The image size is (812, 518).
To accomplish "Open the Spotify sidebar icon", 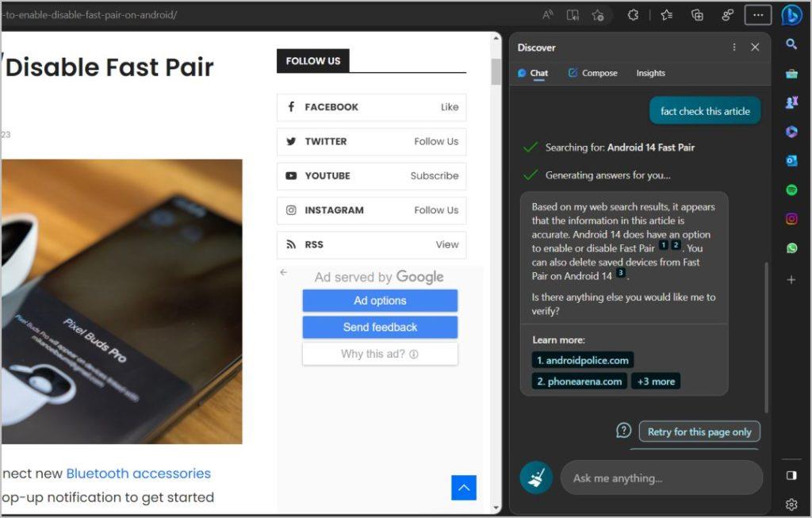I will [791, 190].
